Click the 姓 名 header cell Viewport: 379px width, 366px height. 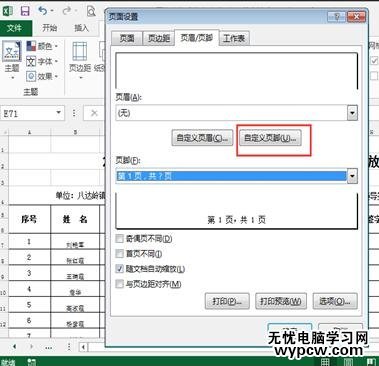[x=75, y=219]
